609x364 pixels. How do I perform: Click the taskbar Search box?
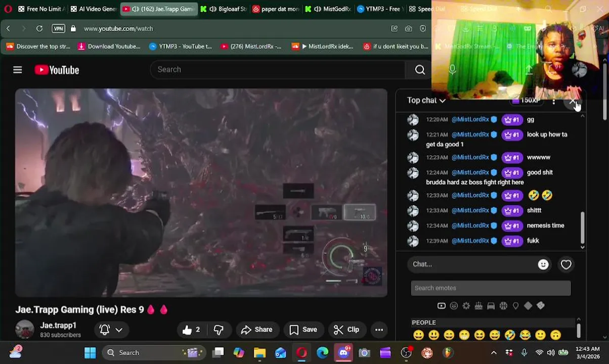pos(154,353)
